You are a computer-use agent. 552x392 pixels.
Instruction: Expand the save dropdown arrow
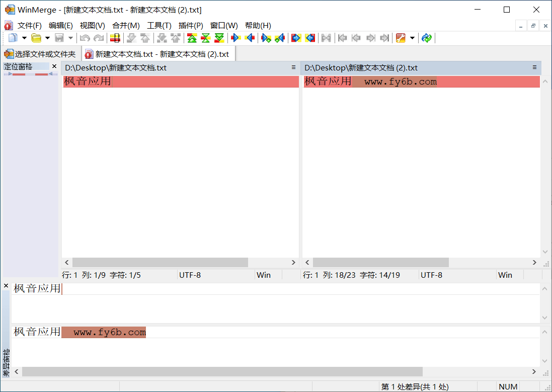click(70, 38)
